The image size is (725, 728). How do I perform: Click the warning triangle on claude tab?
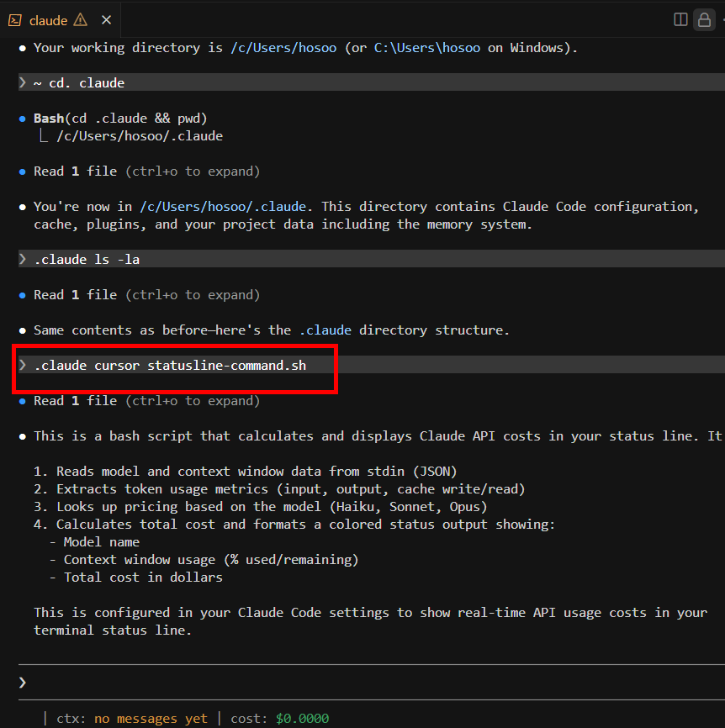(81, 20)
